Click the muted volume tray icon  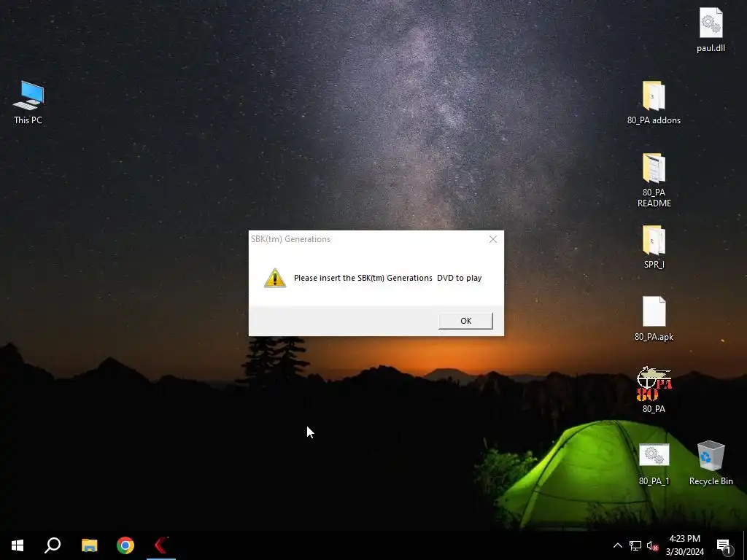(x=652, y=545)
